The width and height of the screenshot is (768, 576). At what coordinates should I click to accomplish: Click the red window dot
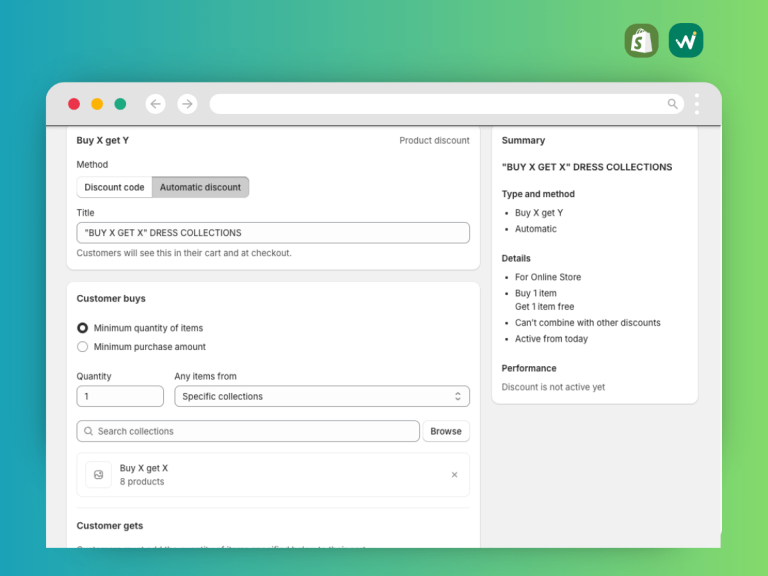pos(74,104)
